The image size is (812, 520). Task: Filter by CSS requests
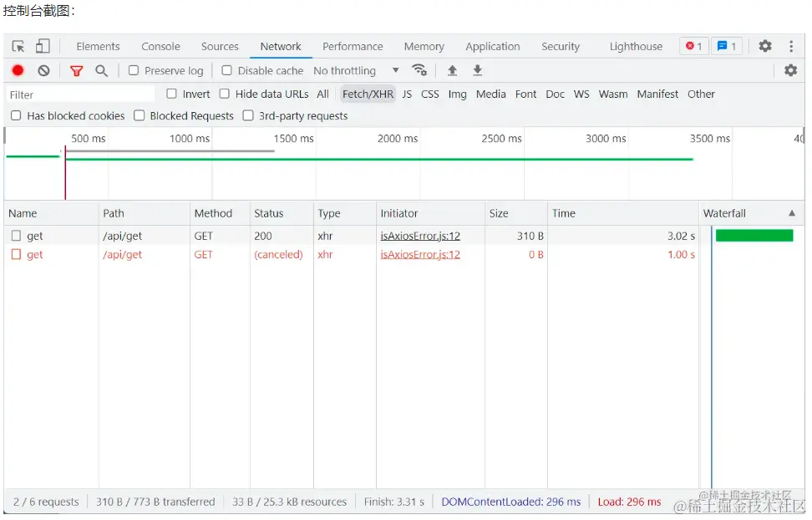pyautogui.click(x=430, y=94)
